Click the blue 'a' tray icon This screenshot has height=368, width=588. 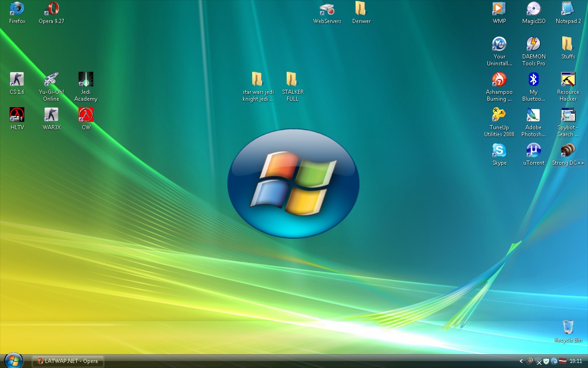(554, 361)
